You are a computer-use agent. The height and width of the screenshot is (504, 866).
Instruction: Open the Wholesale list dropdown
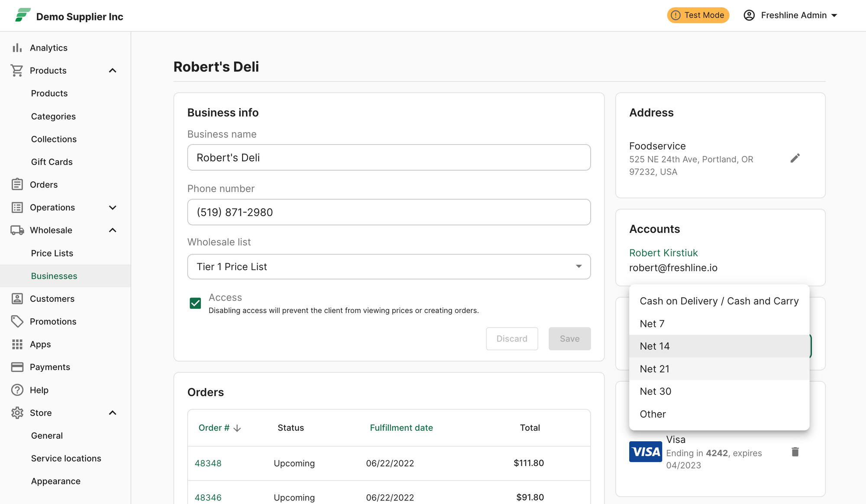[389, 267]
